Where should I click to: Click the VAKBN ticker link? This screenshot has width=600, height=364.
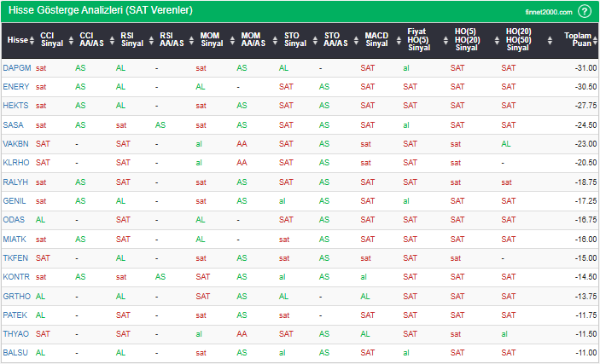[16, 143]
